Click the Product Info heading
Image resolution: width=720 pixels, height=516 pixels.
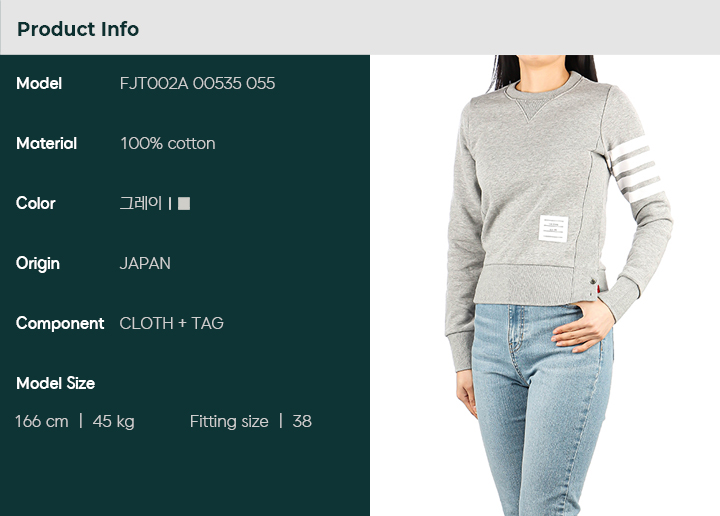(x=78, y=29)
